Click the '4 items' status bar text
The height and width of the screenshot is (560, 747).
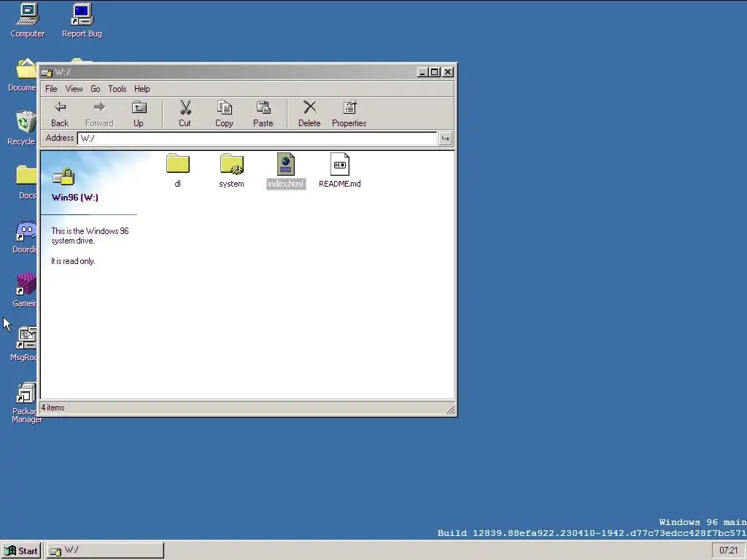[53, 408]
